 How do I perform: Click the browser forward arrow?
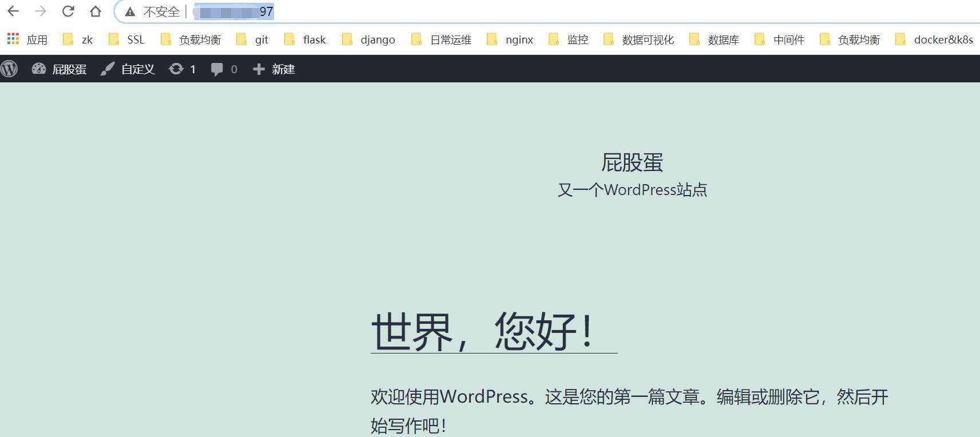click(x=40, y=11)
